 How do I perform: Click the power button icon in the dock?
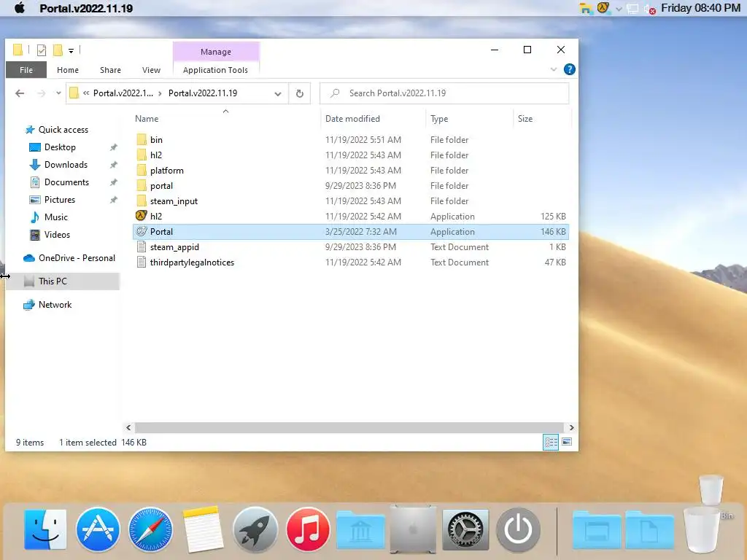coord(518,529)
